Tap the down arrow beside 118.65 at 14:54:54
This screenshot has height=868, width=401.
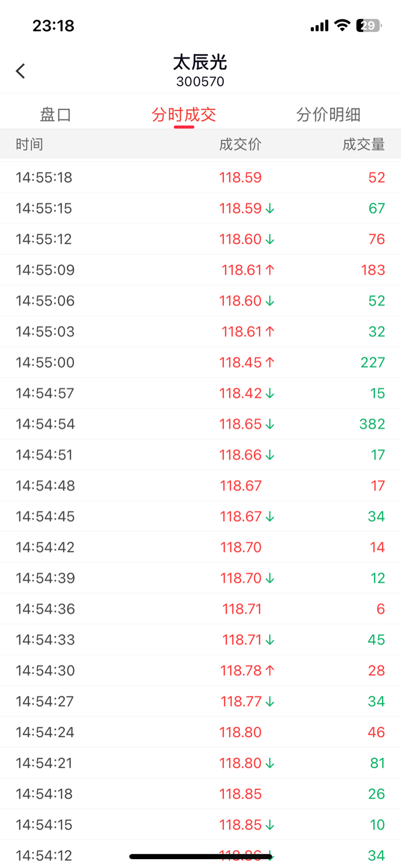[x=270, y=424]
